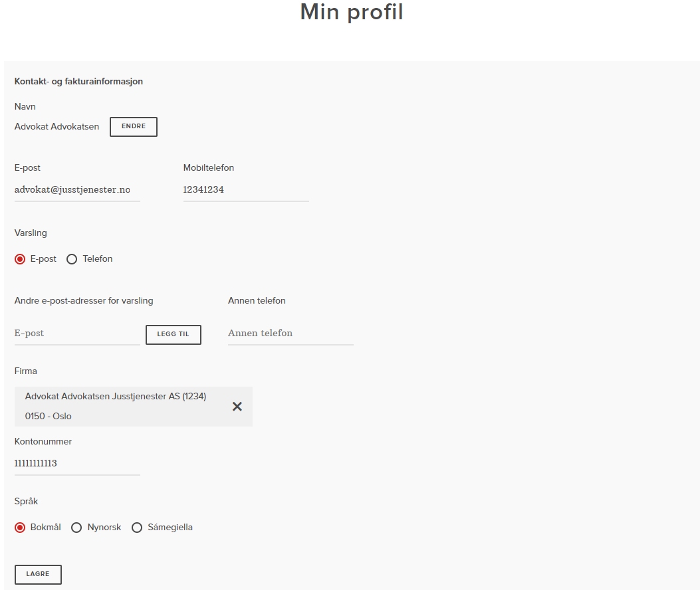Select E-post notification radio button
Viewport: 700px width, 590px height.
[x=20, y=259]
